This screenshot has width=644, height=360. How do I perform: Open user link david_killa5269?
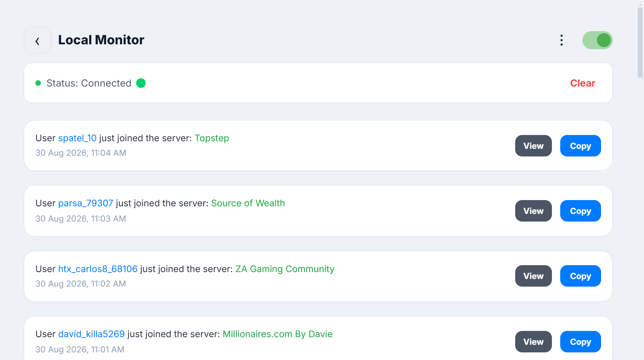pos(91,334)
